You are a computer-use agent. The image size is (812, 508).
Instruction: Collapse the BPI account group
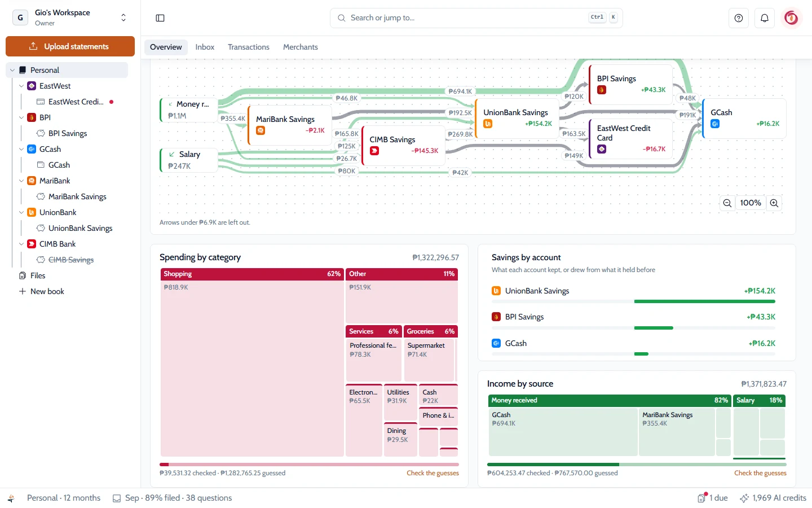pos(21,117)
